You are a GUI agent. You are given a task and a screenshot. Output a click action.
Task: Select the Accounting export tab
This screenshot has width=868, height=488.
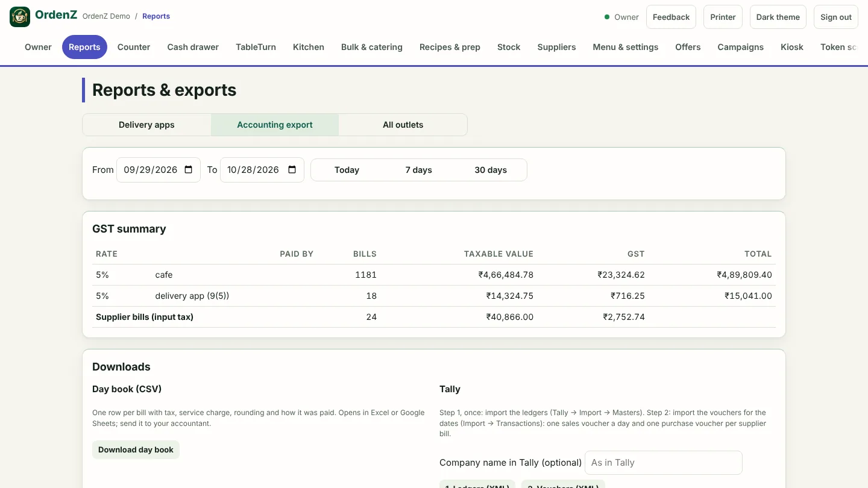pos(275,125)
